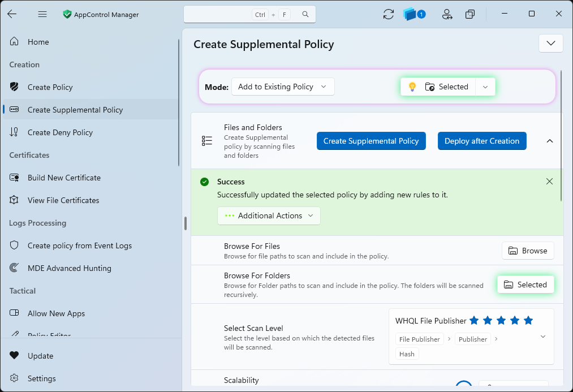Image resolution: width=573 pixels, height=392 pixels.
Task: Click the refresh icon in title bar
Action: [388, 14]
